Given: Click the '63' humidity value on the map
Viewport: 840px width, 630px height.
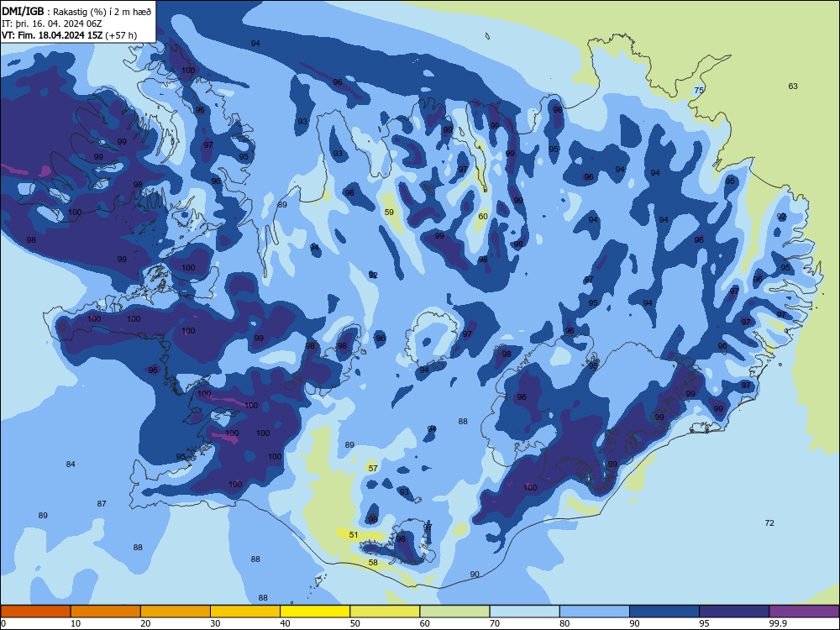Looking at the screenshot, I should 793,87.
